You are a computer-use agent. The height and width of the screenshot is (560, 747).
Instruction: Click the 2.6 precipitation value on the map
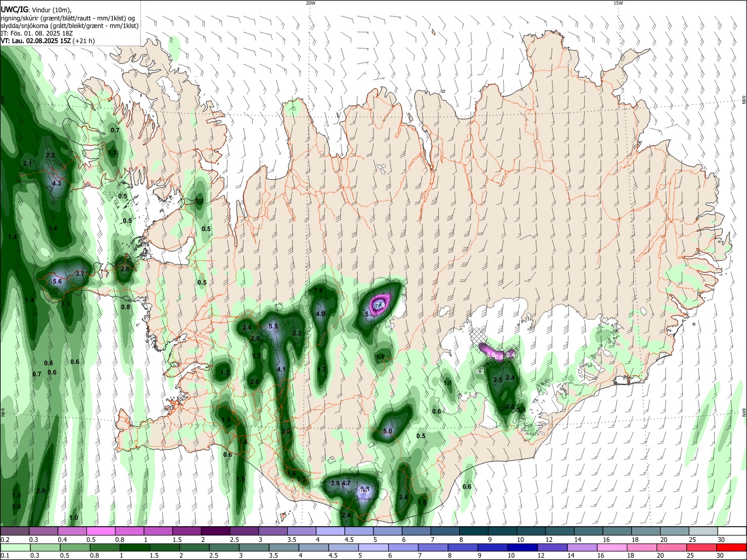[x=125, y=269]
